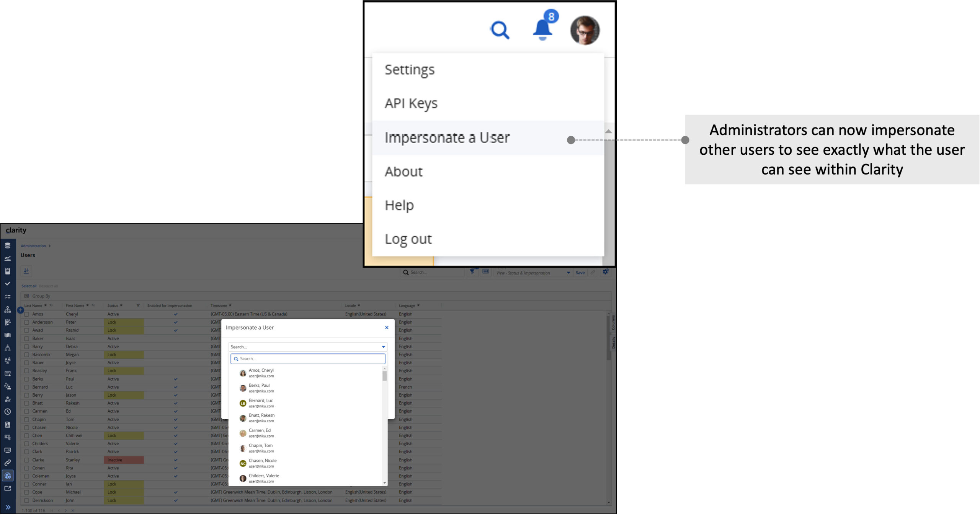Go to next page of users grid

pos(66,510)
